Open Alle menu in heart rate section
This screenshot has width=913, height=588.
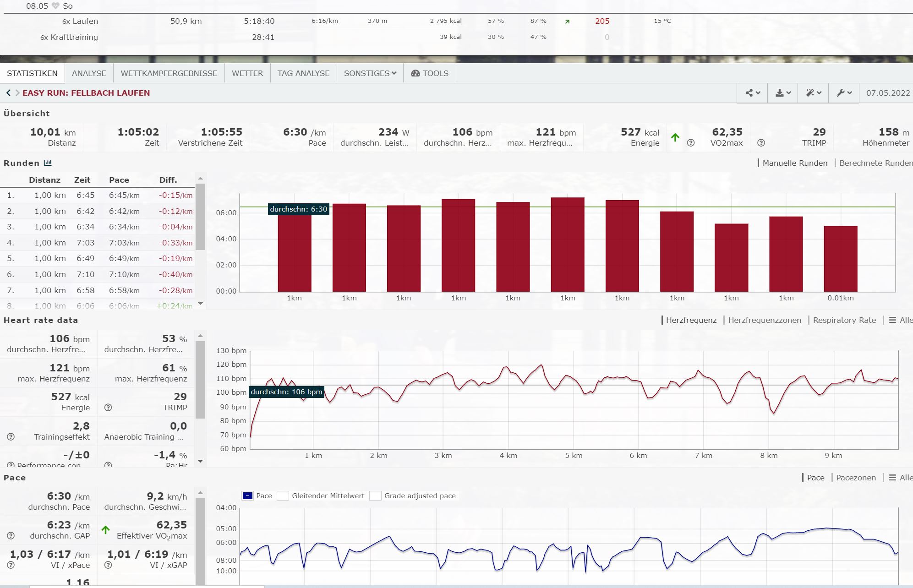pyautogui.click(x=900, y=320)
